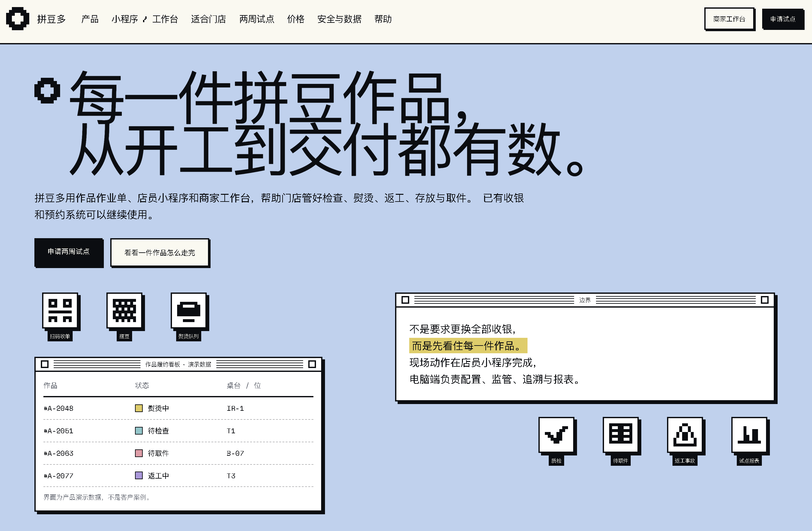812x531 pixels.
Task: Click the 待取件 status label in table
Action: pyautogui.click(x=158, y=453)
